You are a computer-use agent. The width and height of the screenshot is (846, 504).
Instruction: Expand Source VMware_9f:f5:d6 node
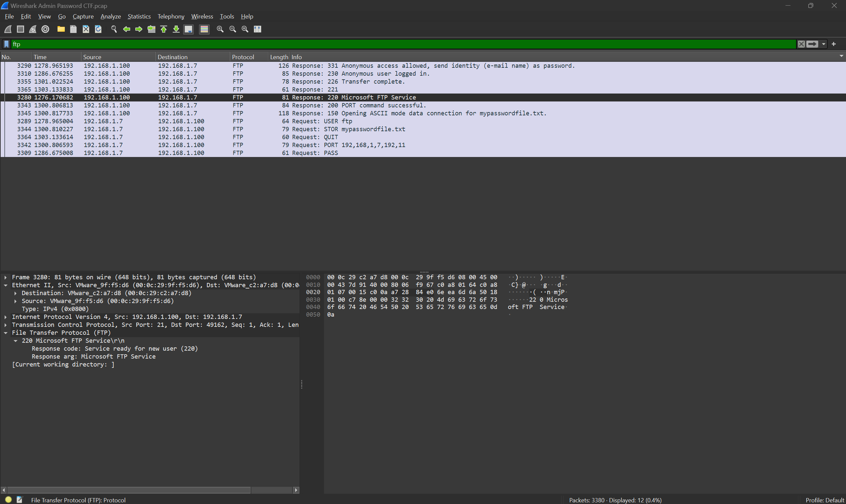tap(16, 301)
